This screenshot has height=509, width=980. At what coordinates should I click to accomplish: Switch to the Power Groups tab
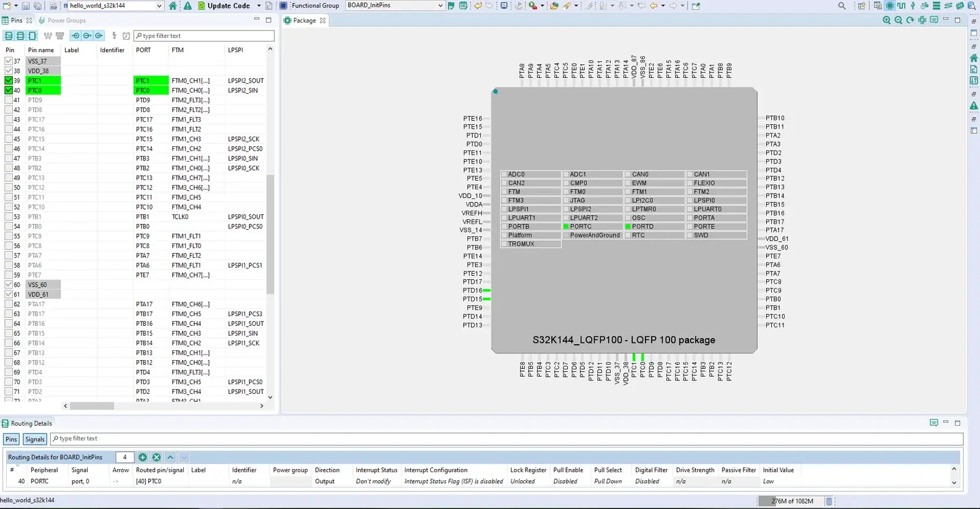pyautogui.click(x=66, y=21)
